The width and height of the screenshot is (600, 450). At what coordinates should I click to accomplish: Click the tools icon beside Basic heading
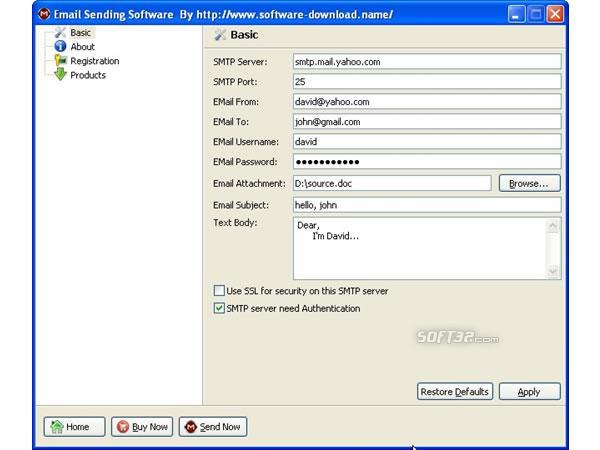coord(220,35)
